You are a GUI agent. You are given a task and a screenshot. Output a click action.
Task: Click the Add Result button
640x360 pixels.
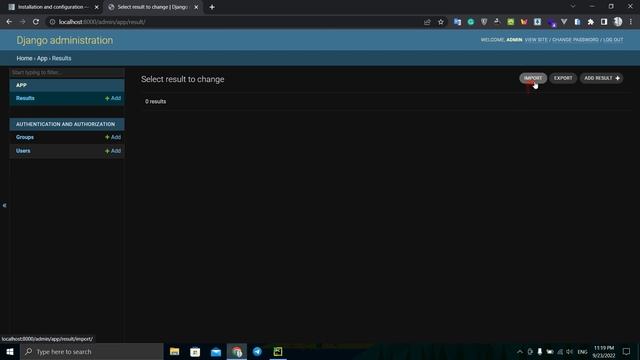pos(601,78)
